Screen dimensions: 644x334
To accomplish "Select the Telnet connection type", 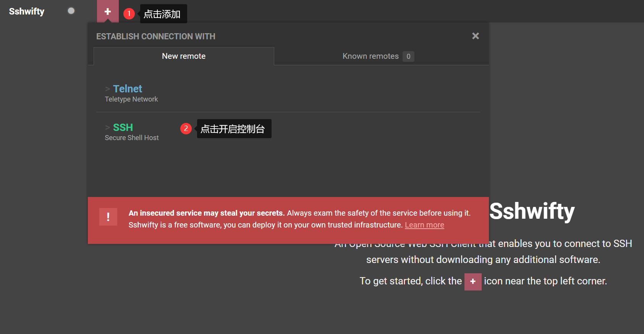I will pos(128,89).
